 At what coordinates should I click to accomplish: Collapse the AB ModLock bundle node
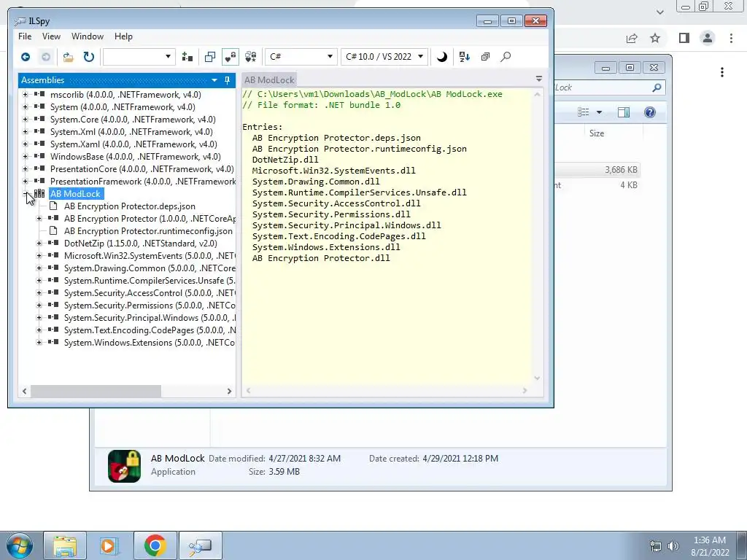coord(26,194)
